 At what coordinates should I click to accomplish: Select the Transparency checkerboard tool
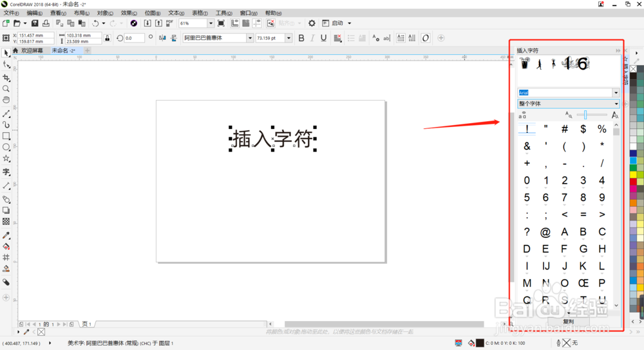click(x=6, y=221)
